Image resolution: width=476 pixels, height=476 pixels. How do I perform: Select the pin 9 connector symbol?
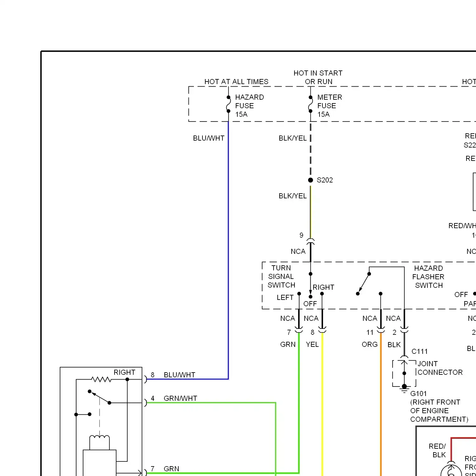point(311,241)
